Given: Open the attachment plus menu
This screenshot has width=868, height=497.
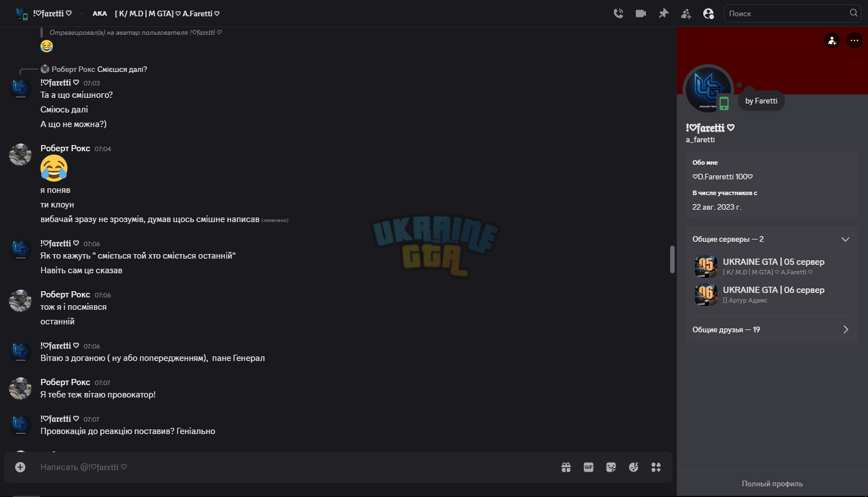Looking at the screenshot, I should tap(20, 467).
